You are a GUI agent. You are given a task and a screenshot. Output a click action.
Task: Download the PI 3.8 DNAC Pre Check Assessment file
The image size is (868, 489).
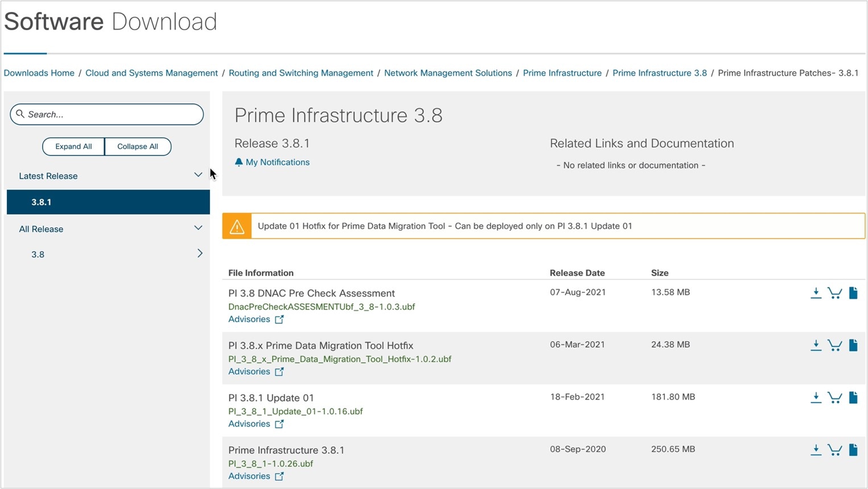[x=816, y=293]
